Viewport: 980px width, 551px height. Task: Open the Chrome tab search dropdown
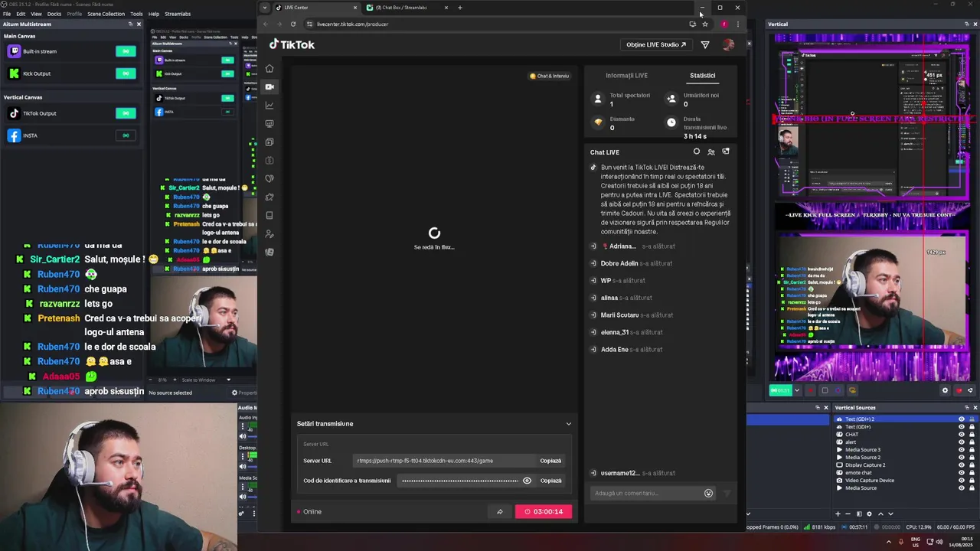click(265, 8)
